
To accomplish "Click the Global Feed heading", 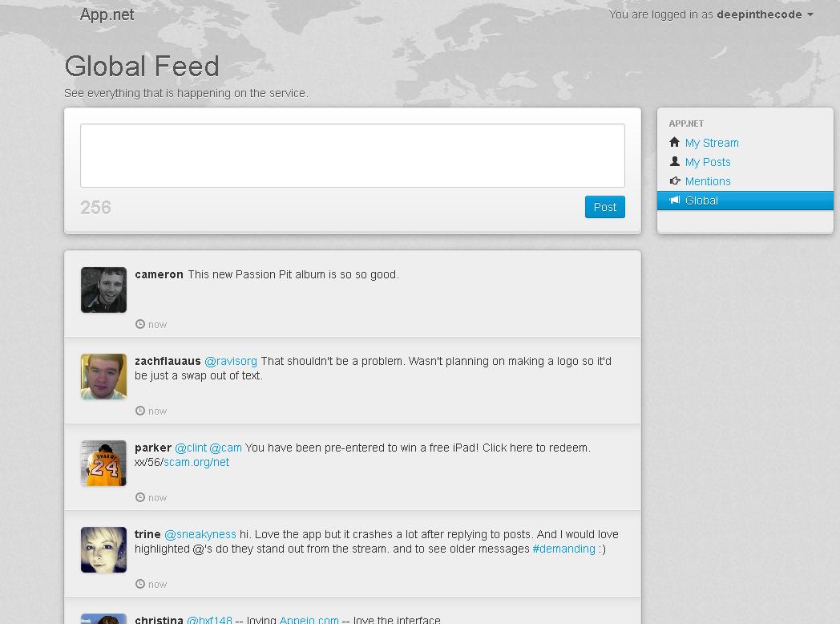I will 142,67.
